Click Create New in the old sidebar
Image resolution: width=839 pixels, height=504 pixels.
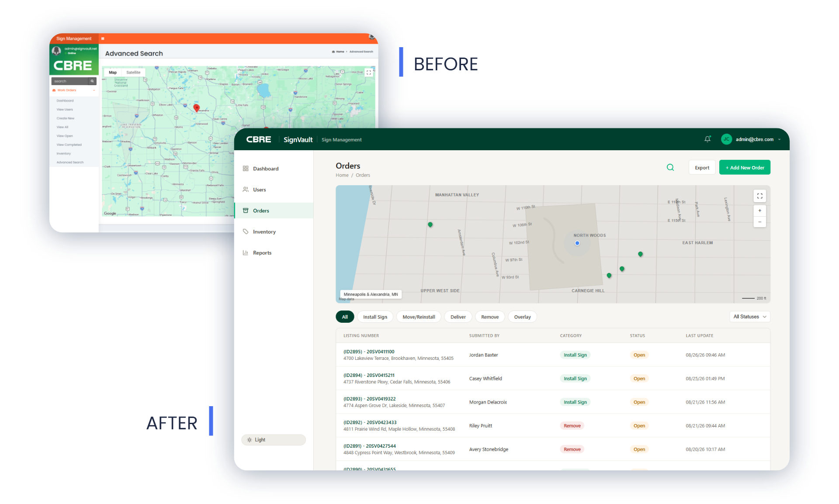click(66, 118)
